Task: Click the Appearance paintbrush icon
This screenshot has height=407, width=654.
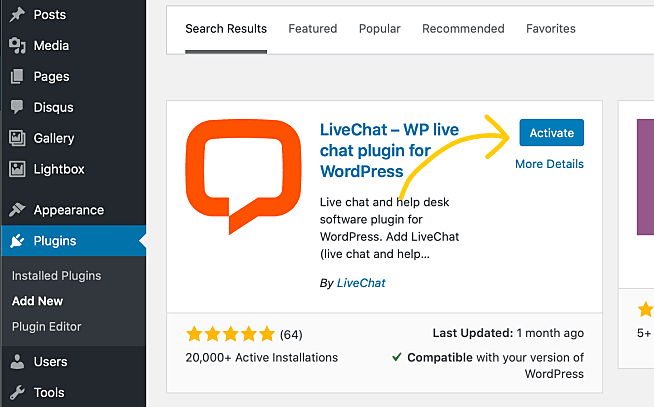Action: coord(17,210)
